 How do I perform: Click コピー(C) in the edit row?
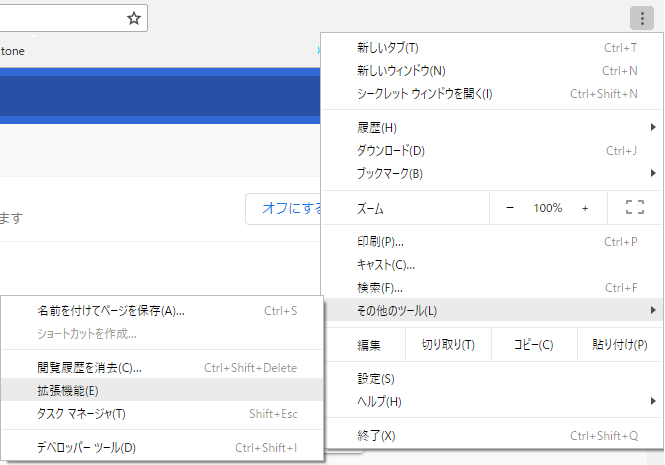(x=534, y=345)
